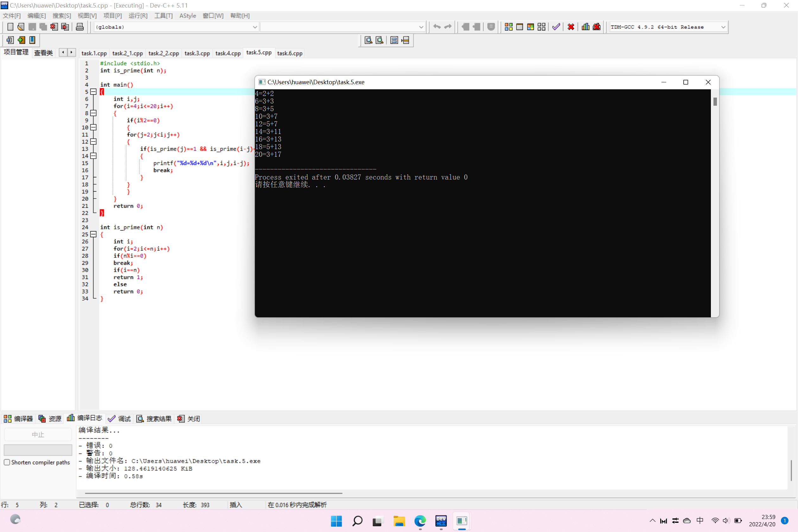
Task: Open the 运行[R] menu
Action: point(138,16)
